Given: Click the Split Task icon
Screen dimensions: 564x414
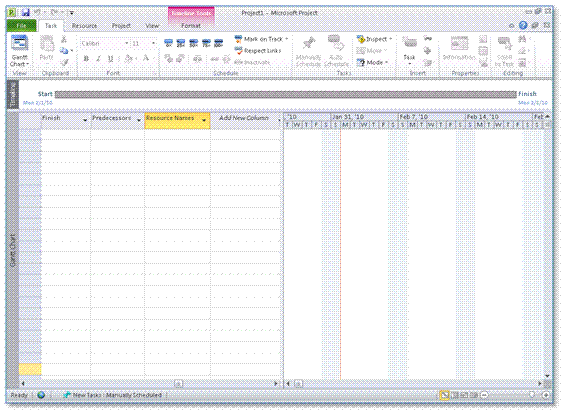Looking at the screenshot, I should (x=197, y=59).
